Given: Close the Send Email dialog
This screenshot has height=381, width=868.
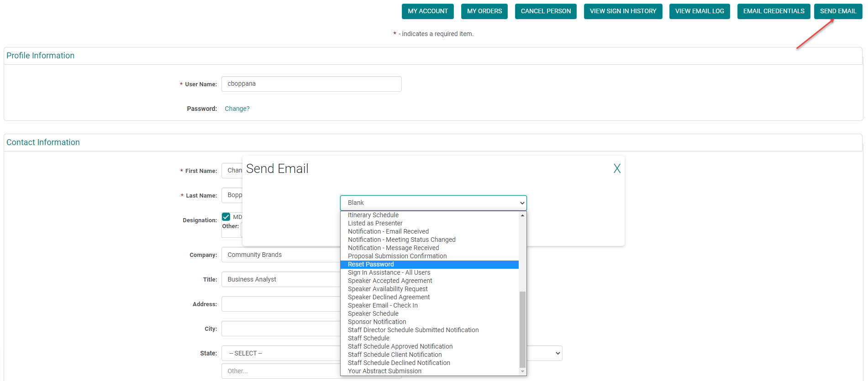Looking at the screenshot, I should click(x=617, y=169).
